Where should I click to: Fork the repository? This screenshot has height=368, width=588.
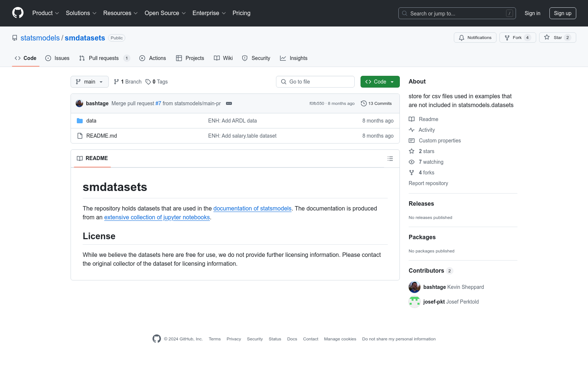pos(517,38)
